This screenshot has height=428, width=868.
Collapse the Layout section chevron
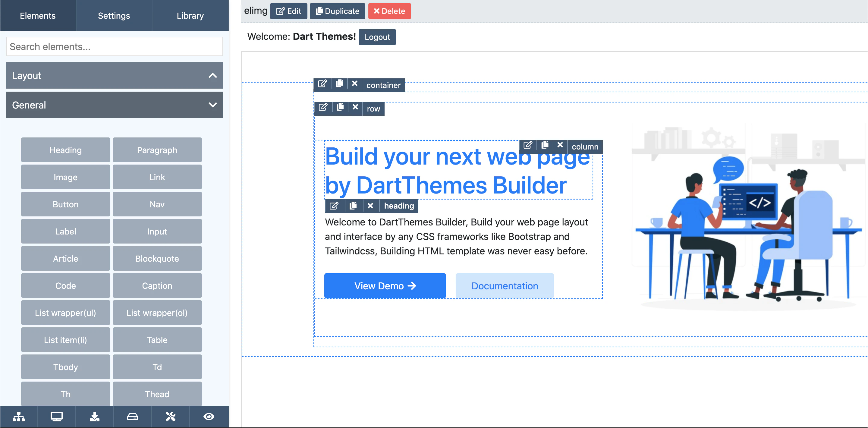click(212, 75)
